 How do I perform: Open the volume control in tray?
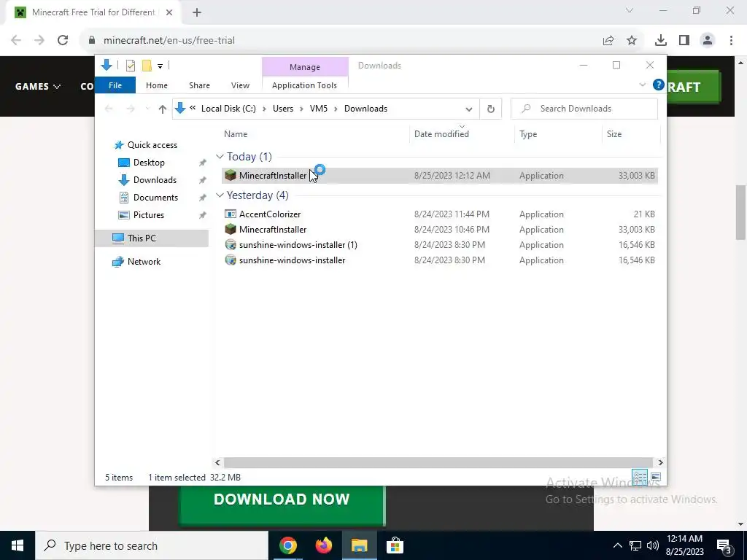click(653, 545)
